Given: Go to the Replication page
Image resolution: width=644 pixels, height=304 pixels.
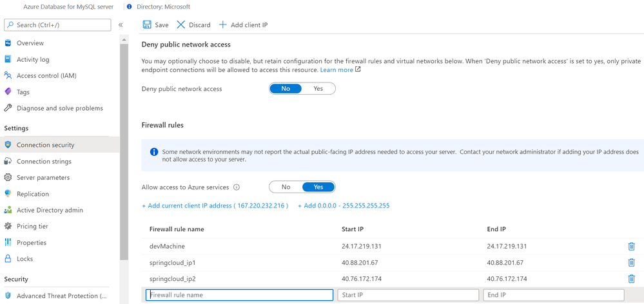Looking at the screenshot, I should pyautogui.click(x=33, y=194).
